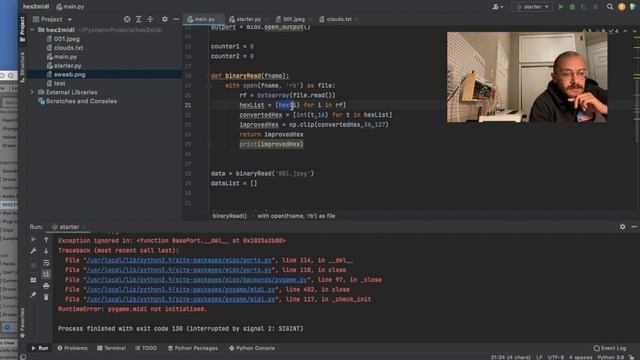Select sweeb.png in project tree
Screen dimensions: 640x360
tap(69, 74)
